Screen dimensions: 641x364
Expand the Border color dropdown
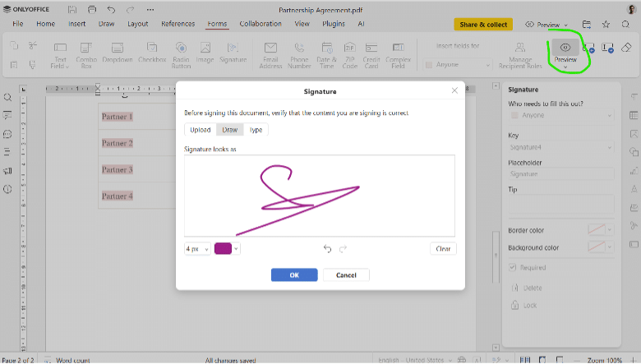coord(610,229)
